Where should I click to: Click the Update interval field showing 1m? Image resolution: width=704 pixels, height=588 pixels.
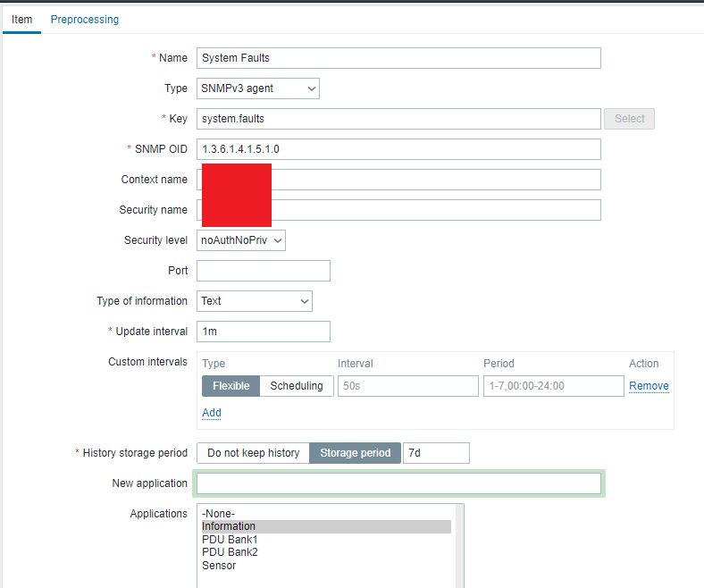[x=263, y=332]
